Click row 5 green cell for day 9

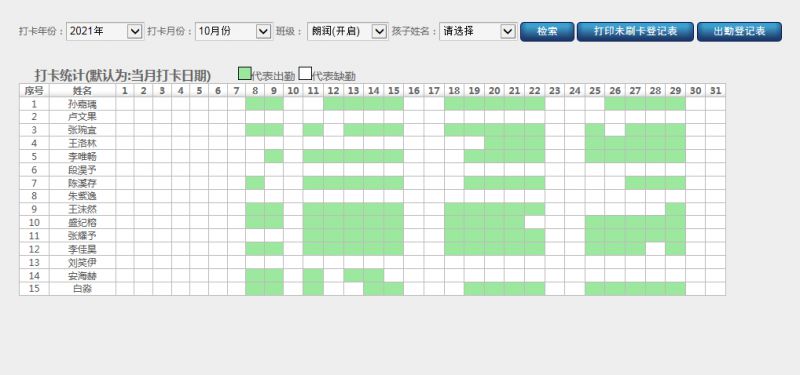[274, 157]
